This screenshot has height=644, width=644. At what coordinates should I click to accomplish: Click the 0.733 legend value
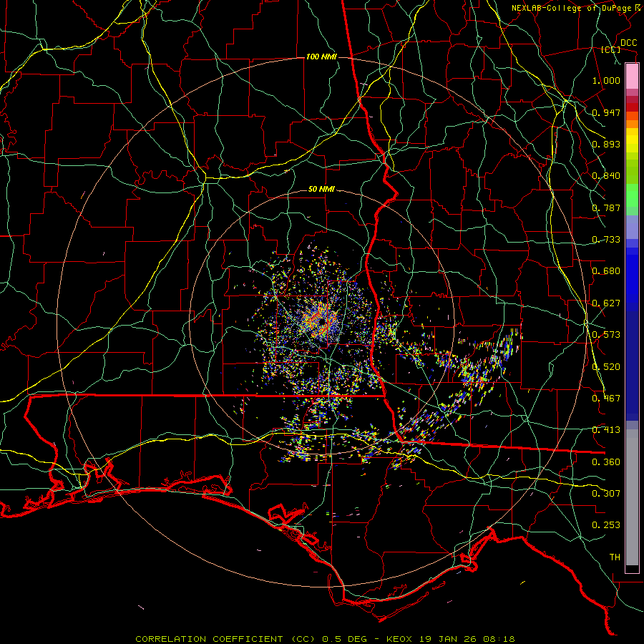(x=606, y=240)
